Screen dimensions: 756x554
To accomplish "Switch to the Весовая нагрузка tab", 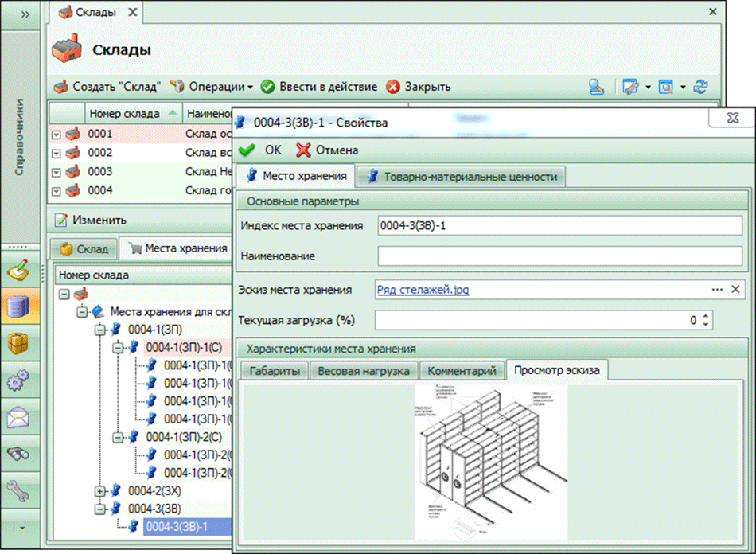I will coord(364,371).
